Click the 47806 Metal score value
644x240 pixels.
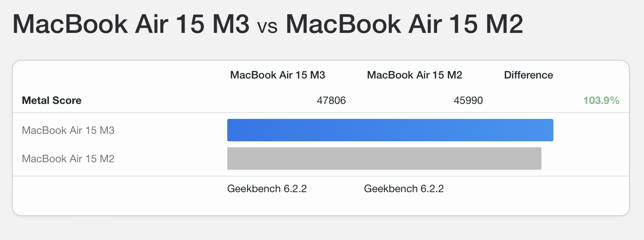pos(331,101)
